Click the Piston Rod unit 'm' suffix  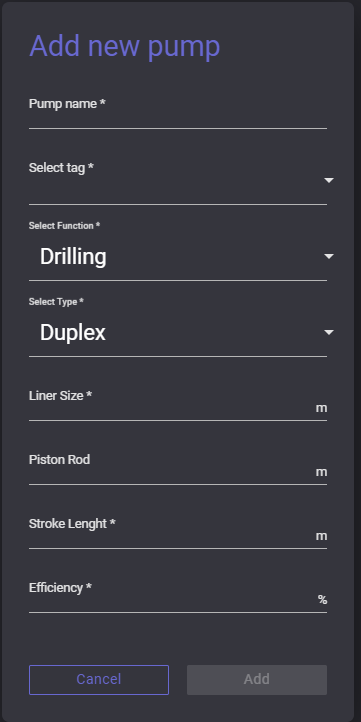tap(321, 472)
